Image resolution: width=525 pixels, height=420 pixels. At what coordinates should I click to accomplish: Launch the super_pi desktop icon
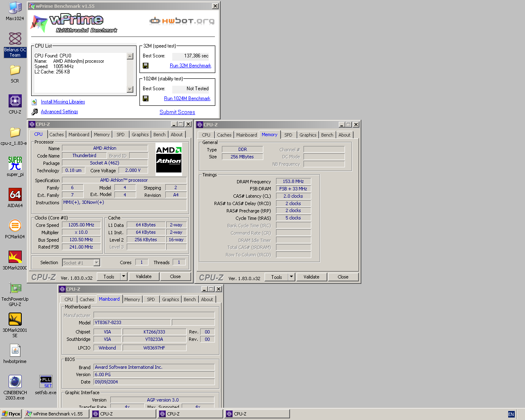(x=15, y=167)
